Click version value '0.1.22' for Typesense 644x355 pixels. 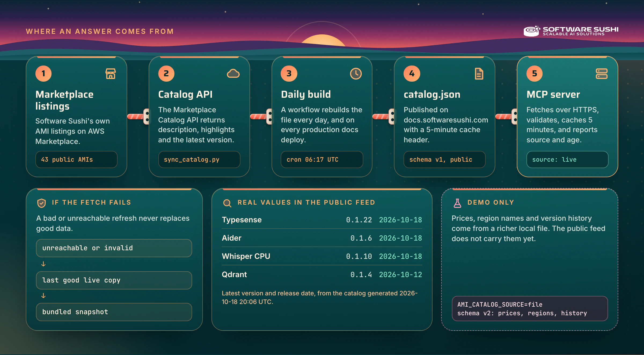pyautogui.click(x=359, y=220)
